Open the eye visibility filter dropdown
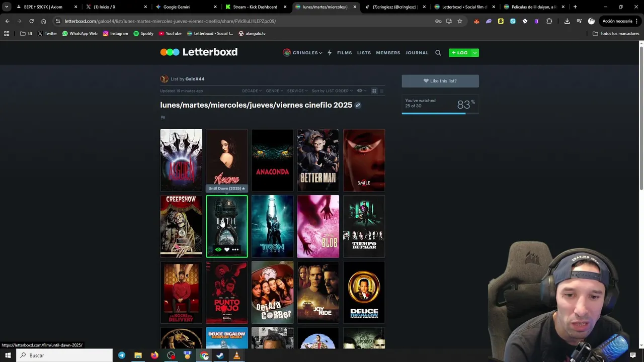 coord(362,91)
